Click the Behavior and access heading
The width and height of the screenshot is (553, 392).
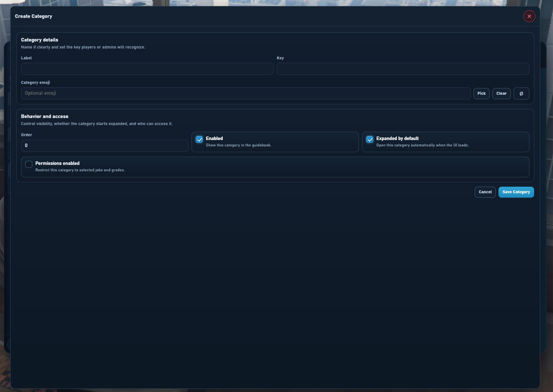click(x=45, y=116)
